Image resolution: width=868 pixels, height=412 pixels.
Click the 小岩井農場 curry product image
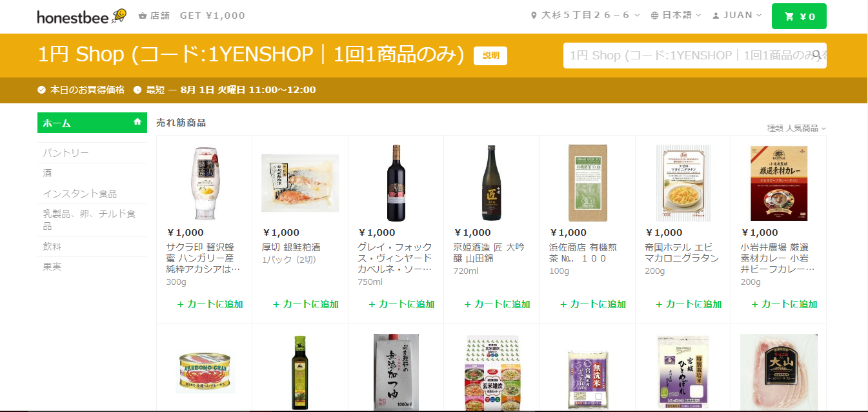779,183
